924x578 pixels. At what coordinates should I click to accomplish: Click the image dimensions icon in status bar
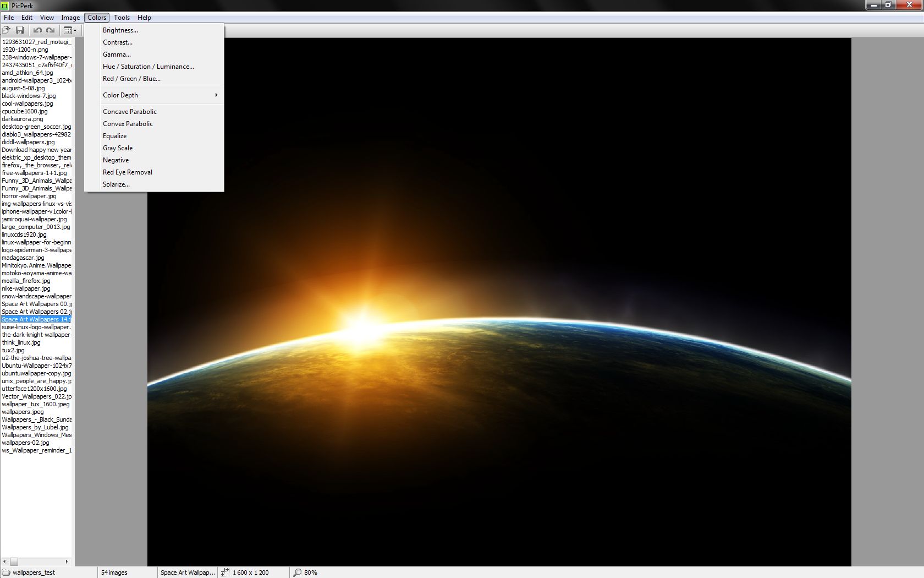[x=225, y=572]
